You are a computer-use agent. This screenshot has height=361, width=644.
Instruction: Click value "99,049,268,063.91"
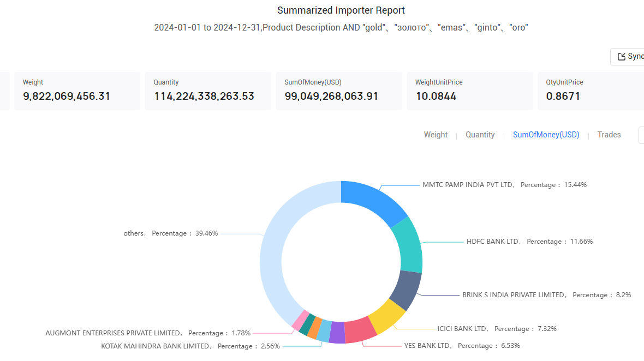tap(331, 96)
